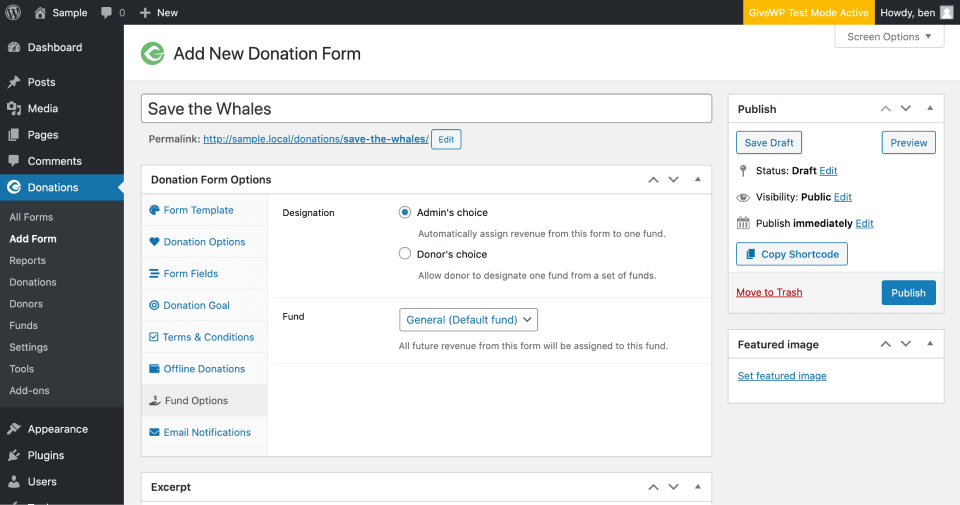Click the GiveWP Test Mode Active notice

point(808,12)
